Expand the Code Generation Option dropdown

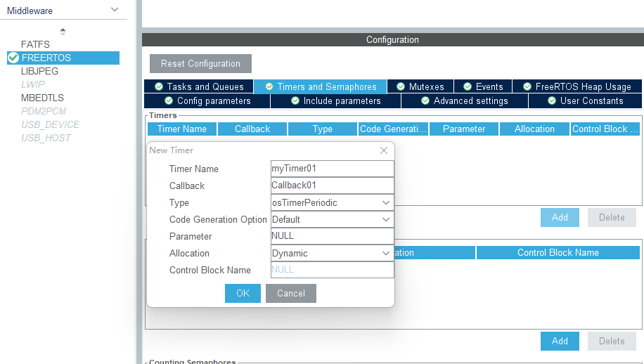pos(332,219)
